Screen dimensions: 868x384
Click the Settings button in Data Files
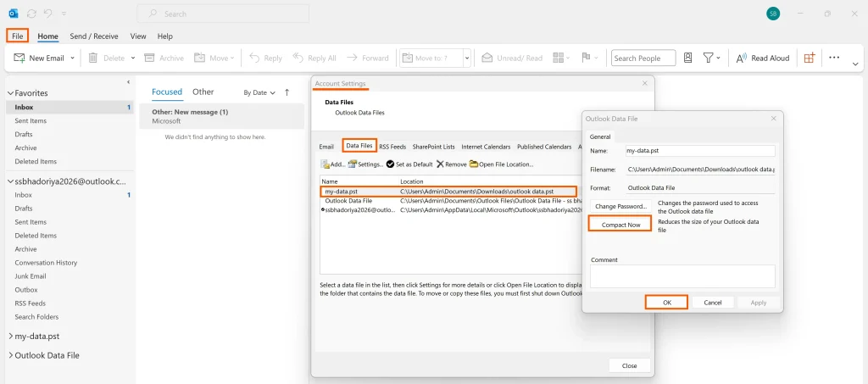365,164
